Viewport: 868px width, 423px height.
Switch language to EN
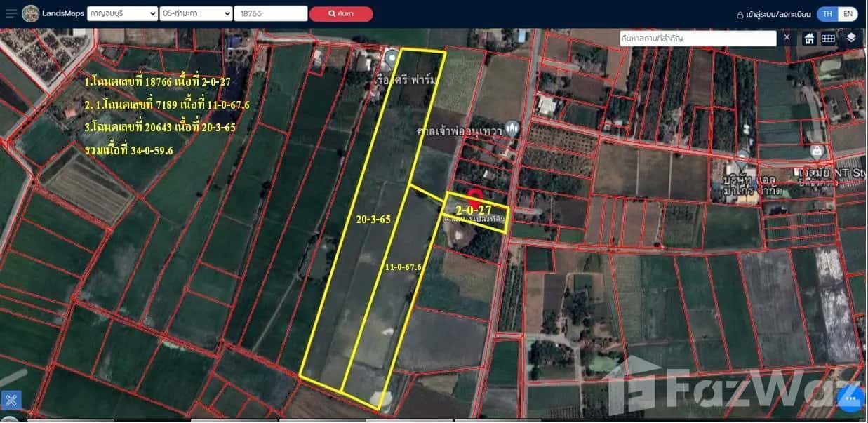click(848, 14)
